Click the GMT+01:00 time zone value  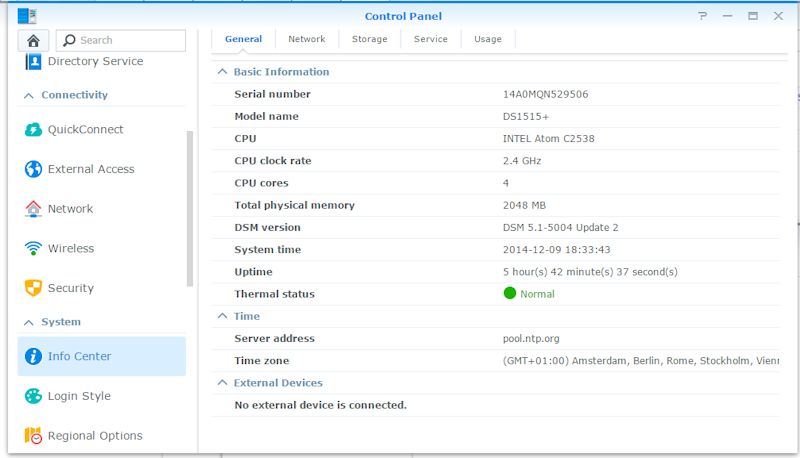tap(641, 361)
